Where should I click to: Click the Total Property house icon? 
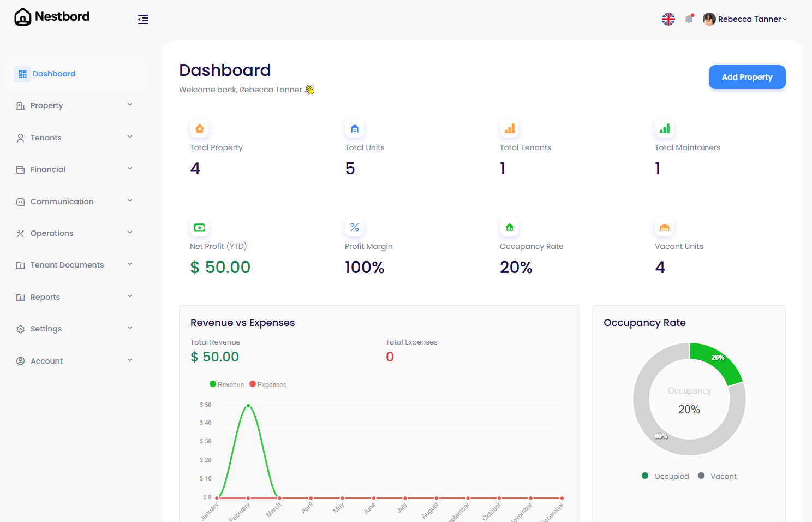coord(199,128)
